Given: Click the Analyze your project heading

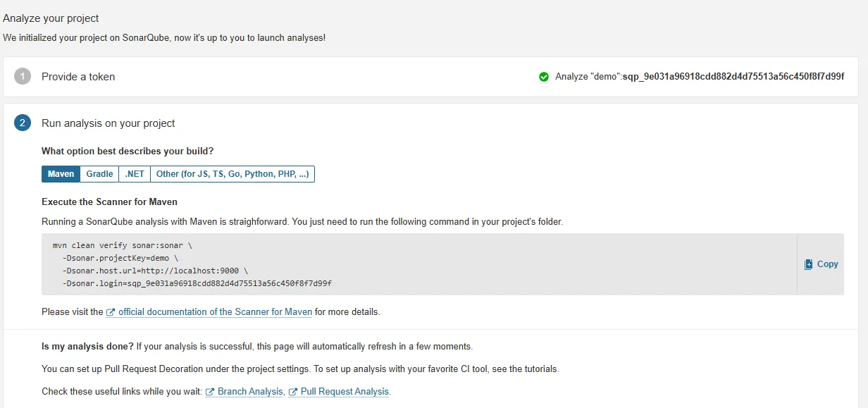Looking at the screenshot, I should coord(51,18).
